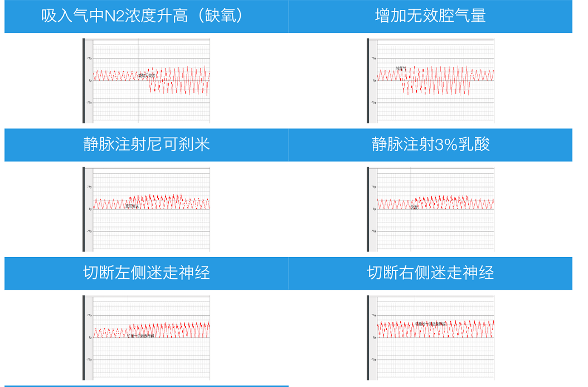The width and height of the screenshot is (588, 387).
Task: Select the 吸入气中N2浓度升高（缺氧） header
Action: click(x=146, y=16)
